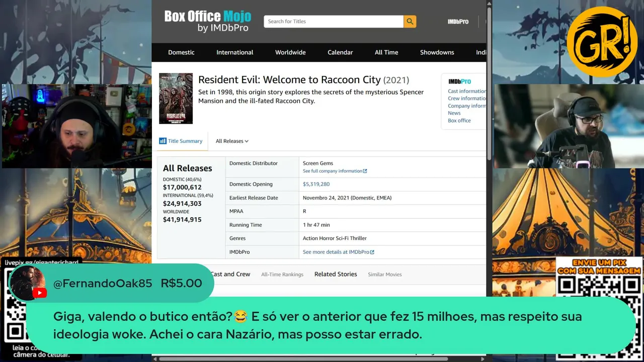This screenshot has height=362, width=644.
Task: Click the GR! channel logo
Action: pyautogui.click(x=602, y=42)
